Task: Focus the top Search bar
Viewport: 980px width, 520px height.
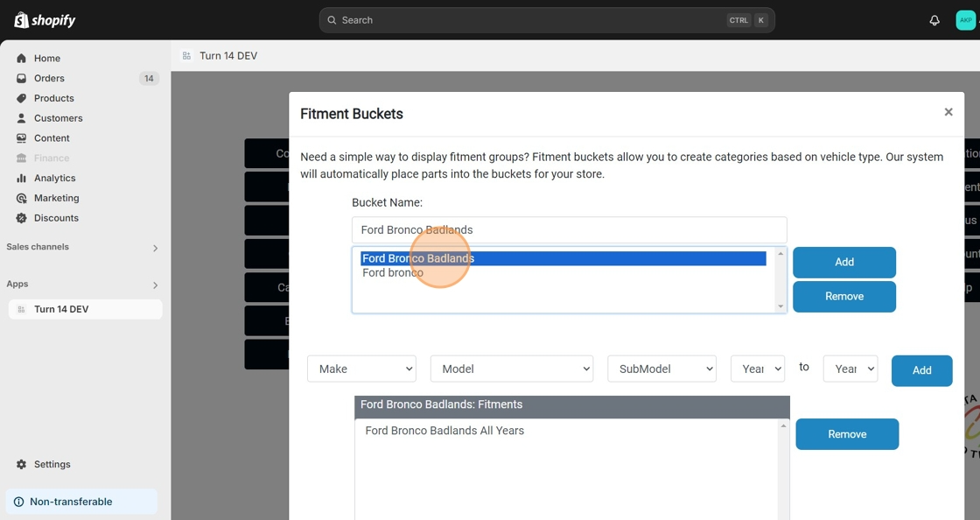Action: pyautogui.click(x=547, y=20)
